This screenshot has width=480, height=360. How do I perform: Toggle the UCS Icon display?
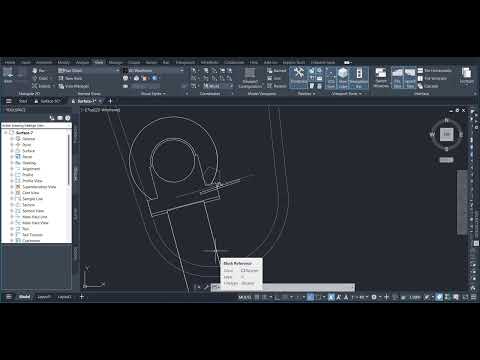point(331,77)
